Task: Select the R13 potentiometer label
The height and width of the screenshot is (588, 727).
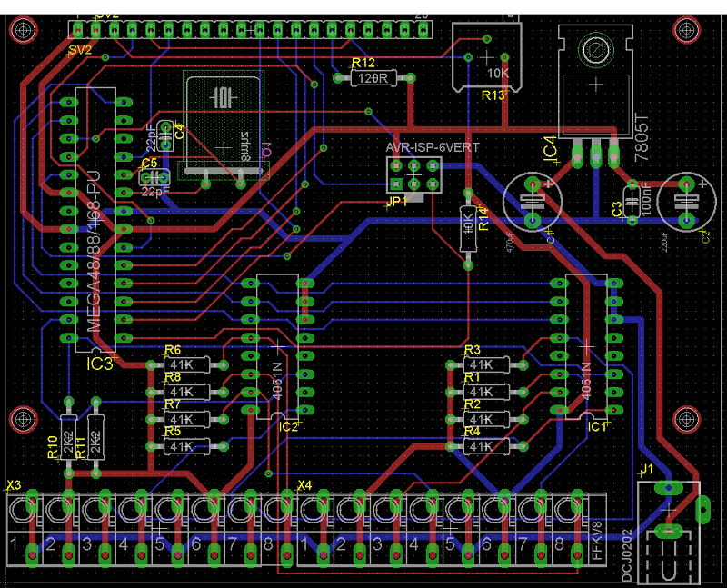Action: 493,95
